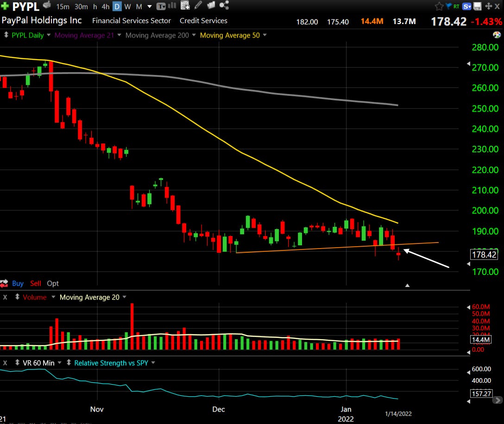Viewport: 504px width, 424px height.
Task: Expand the VR 60 Min dropdown
Action: (59, 362)
